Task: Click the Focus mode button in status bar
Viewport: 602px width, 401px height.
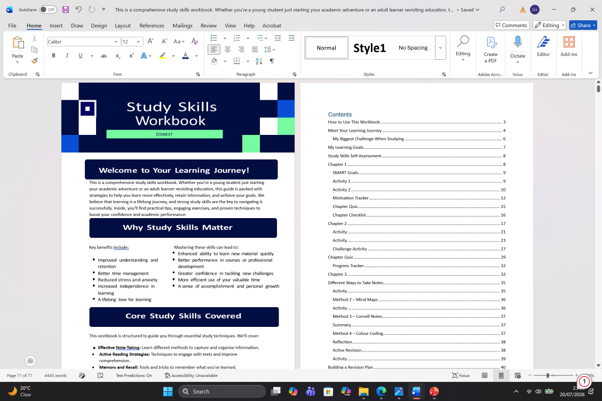Action: (460, 375)
